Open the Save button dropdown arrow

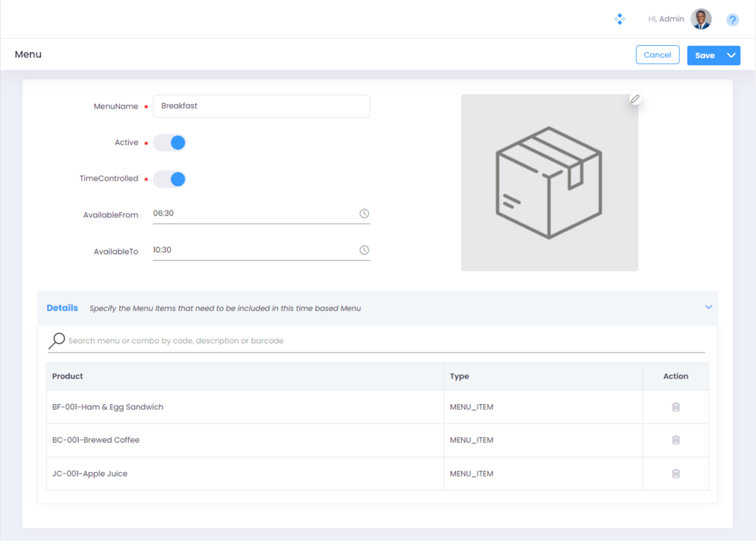731,55
